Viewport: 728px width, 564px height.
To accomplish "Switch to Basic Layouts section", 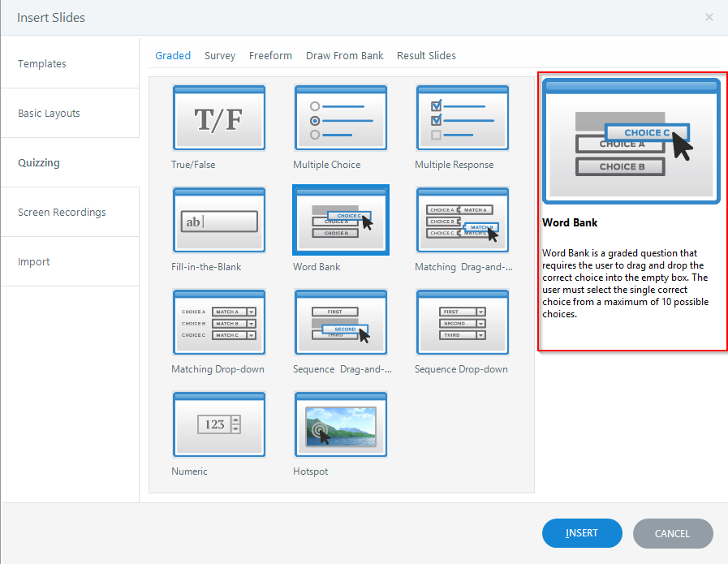I will (x=48, y=113).
